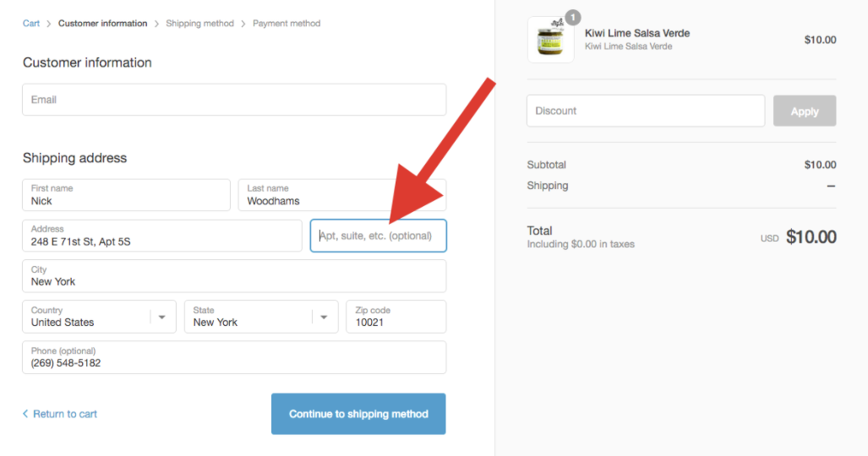Click the back arrow beside Return to cart
Image resolution: width=868 pixels, height=456 pixels.
tap(25, 414)
